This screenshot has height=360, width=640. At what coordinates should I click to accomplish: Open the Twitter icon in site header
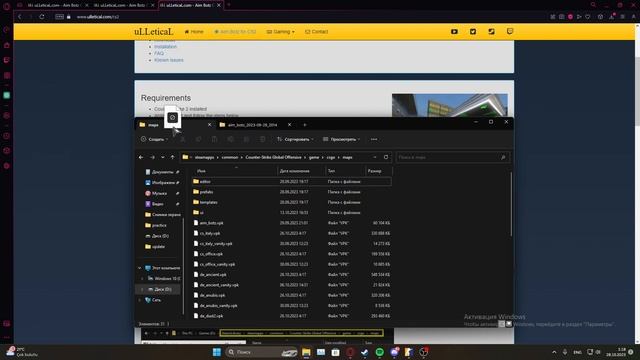473,31
